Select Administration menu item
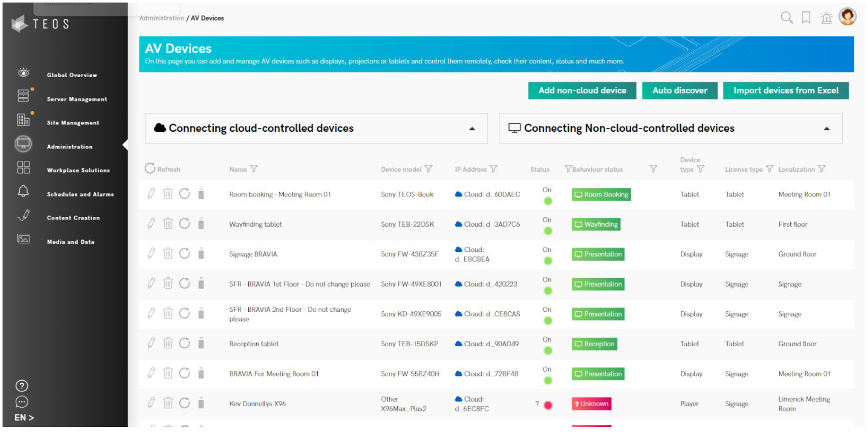868x432 pixels. point(70,147)
